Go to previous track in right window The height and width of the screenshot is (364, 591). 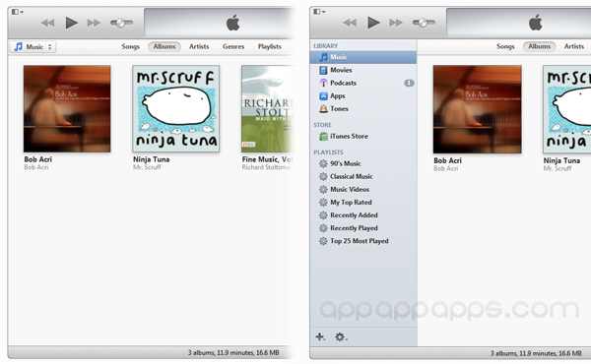350,23
